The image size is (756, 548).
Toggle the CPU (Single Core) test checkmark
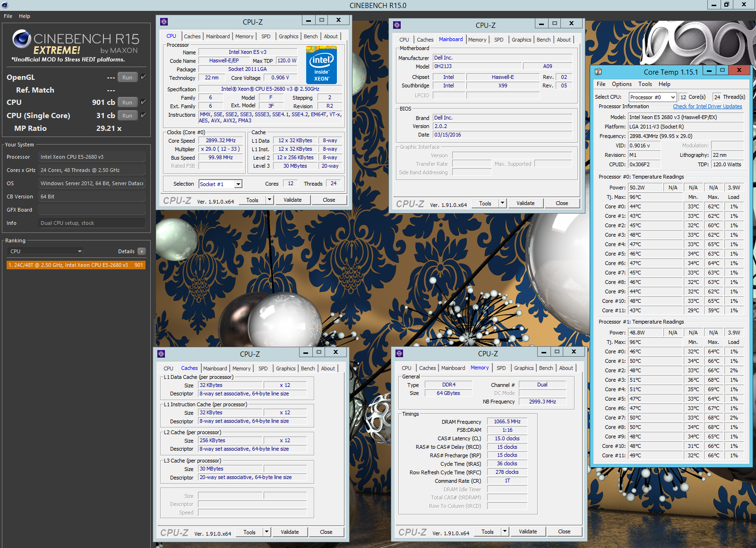click(143, 115)
